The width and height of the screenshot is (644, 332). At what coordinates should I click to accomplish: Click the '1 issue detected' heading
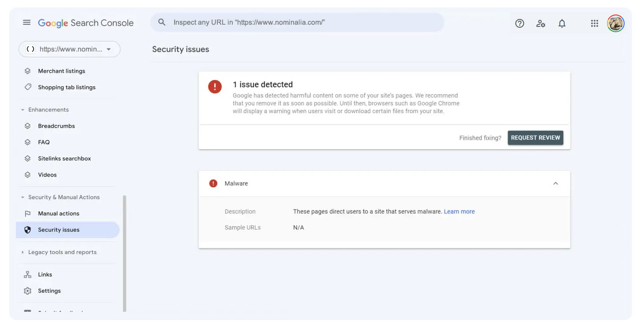click(x=263, y=85)
